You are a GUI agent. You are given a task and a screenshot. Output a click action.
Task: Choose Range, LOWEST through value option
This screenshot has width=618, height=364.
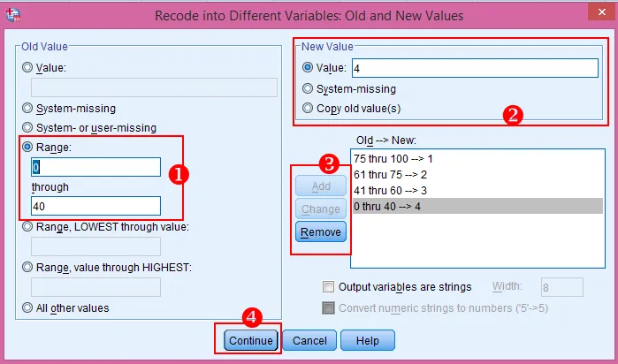pos(29,226)
